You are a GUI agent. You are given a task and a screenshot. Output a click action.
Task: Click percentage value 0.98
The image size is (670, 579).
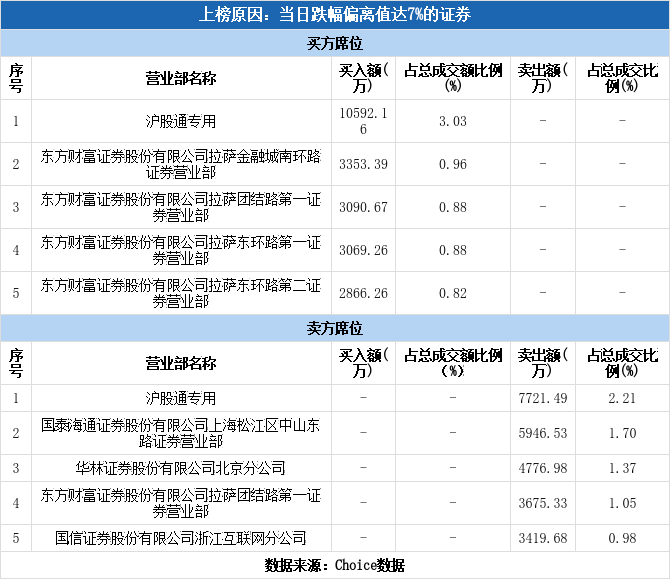622,538
